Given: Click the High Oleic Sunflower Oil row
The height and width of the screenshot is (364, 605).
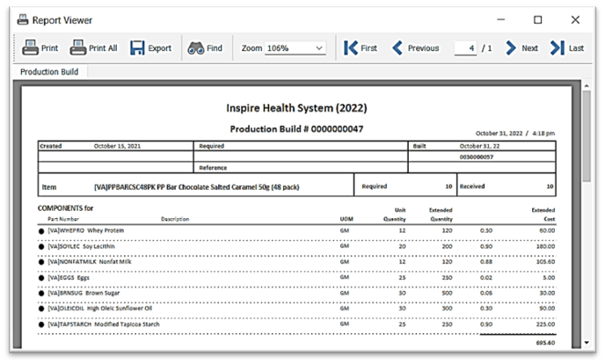Looking at the screenshot, I should [x=296, y=309].
